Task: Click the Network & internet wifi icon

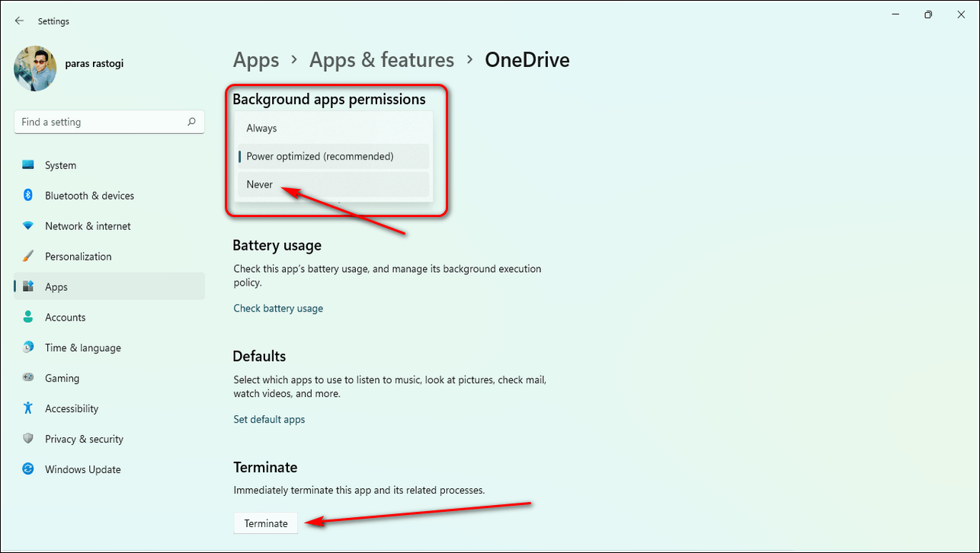Action: [x=28, y=226]
